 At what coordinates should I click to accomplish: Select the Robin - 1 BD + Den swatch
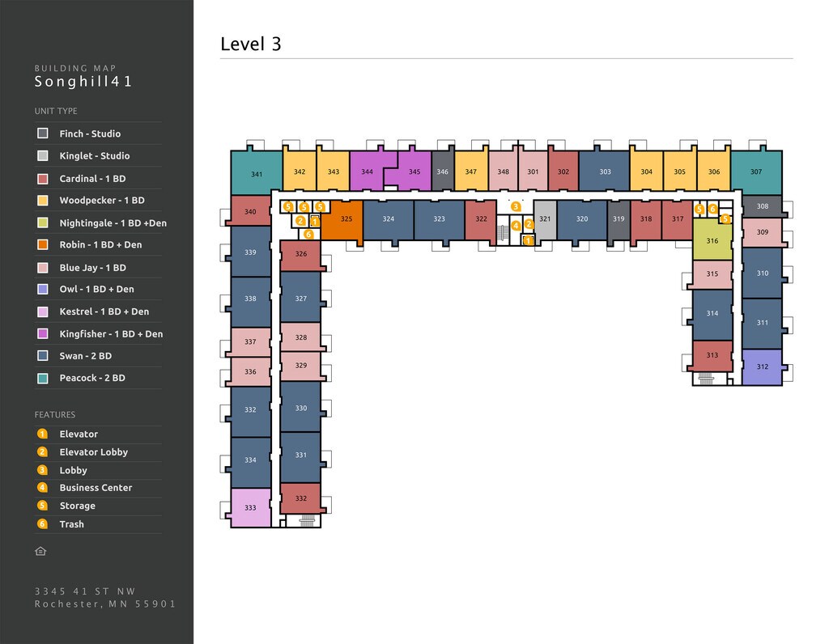click(x=43, y=244)
